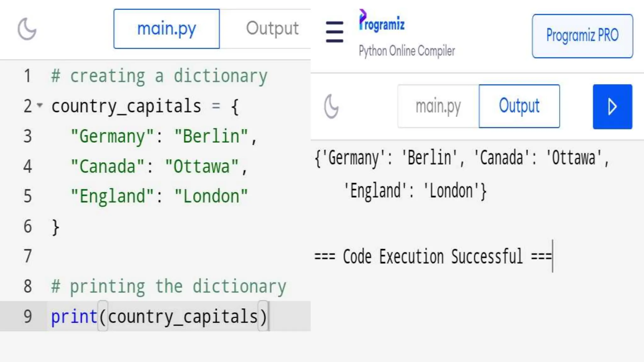
Task: Click line number 1 in the gutter
Action: point(28,76)
